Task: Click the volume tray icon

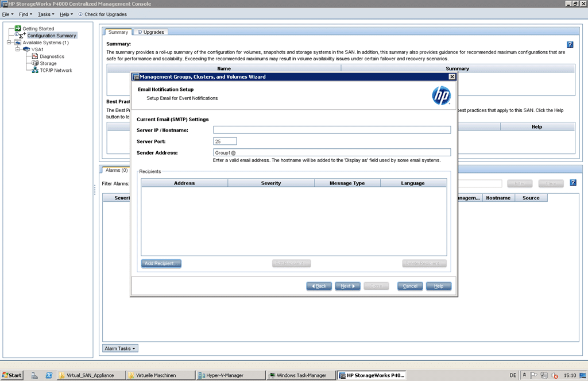Action: click(555, 375)
